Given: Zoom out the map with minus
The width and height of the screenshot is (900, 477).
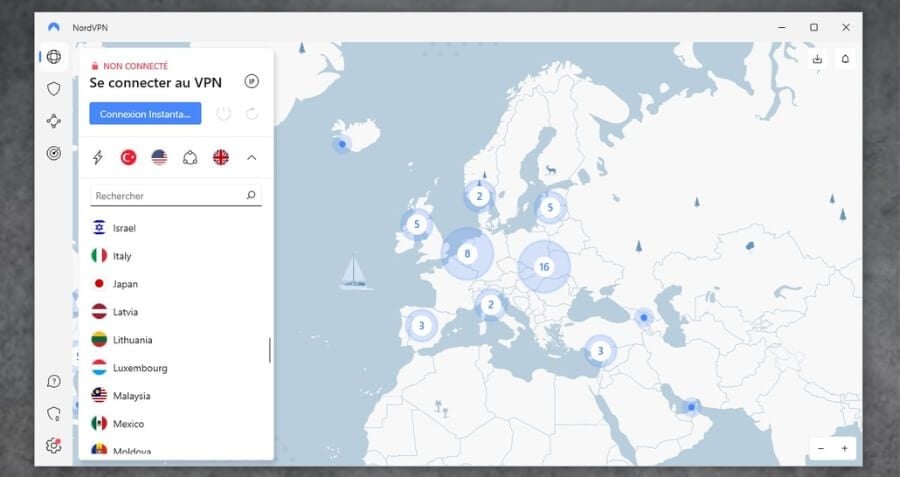Looking at the screenshot, I should (821, 449).
